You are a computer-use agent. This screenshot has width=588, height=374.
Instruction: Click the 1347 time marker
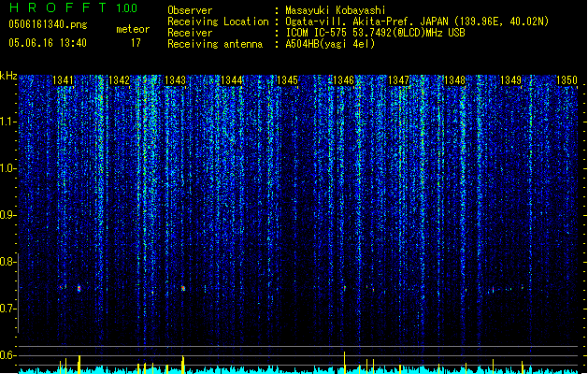[398, 79]
